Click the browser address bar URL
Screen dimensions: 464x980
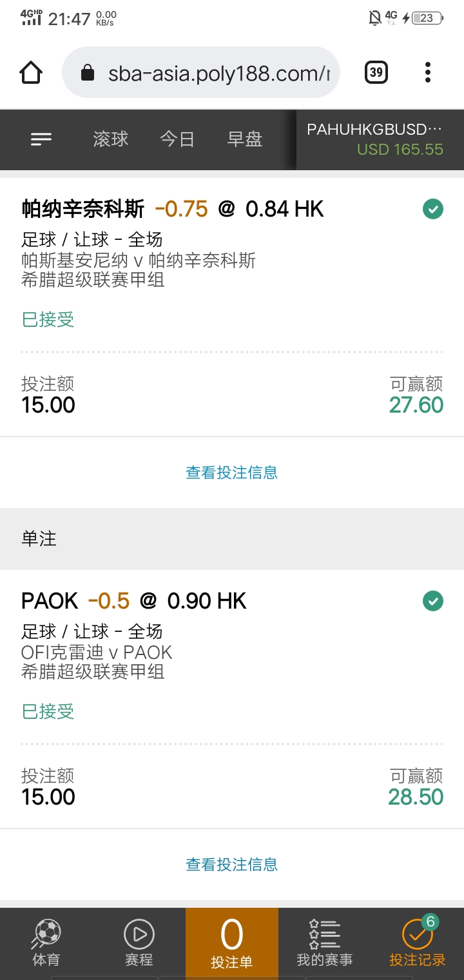[x=218, y=73]
